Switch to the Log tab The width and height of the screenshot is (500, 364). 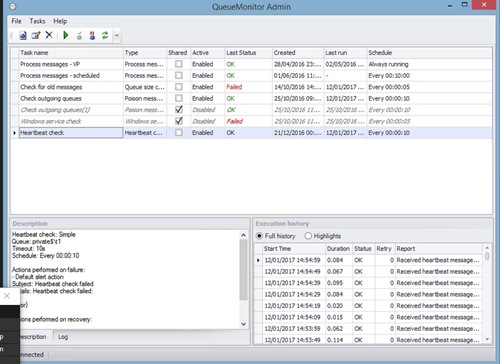pos(63,337)
